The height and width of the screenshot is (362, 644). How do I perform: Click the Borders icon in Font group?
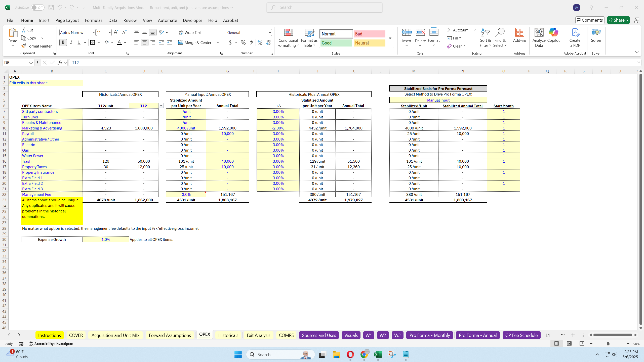(x=93, y=42)
